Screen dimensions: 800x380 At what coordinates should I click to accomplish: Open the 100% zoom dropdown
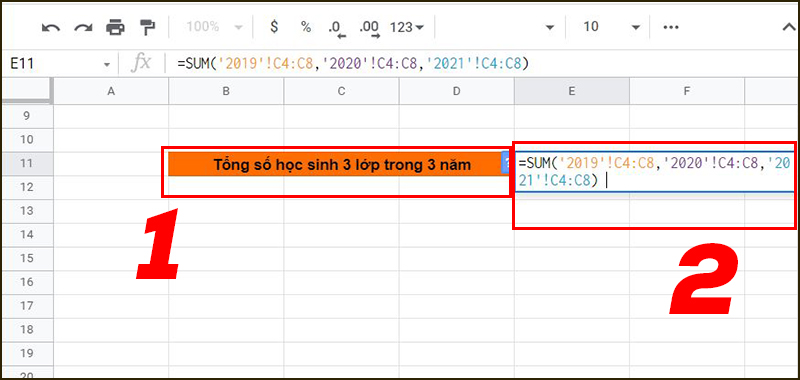coord(214,28)
